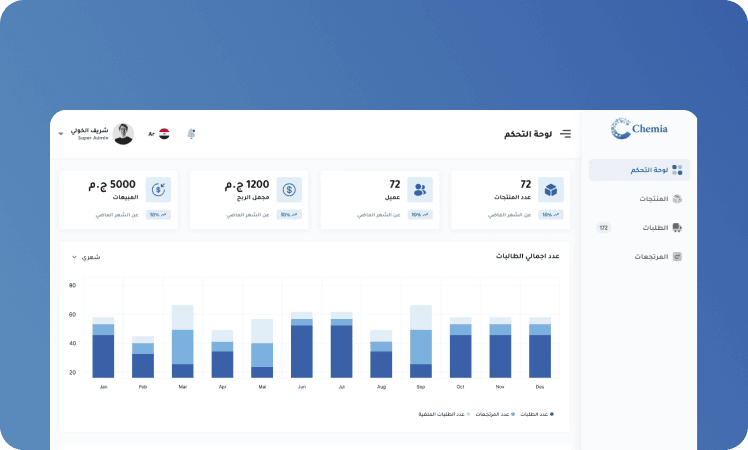Viewport: 748px width, 450px height.
Task: Click the Chemia logo in sidebar
Action: point(639,128)
